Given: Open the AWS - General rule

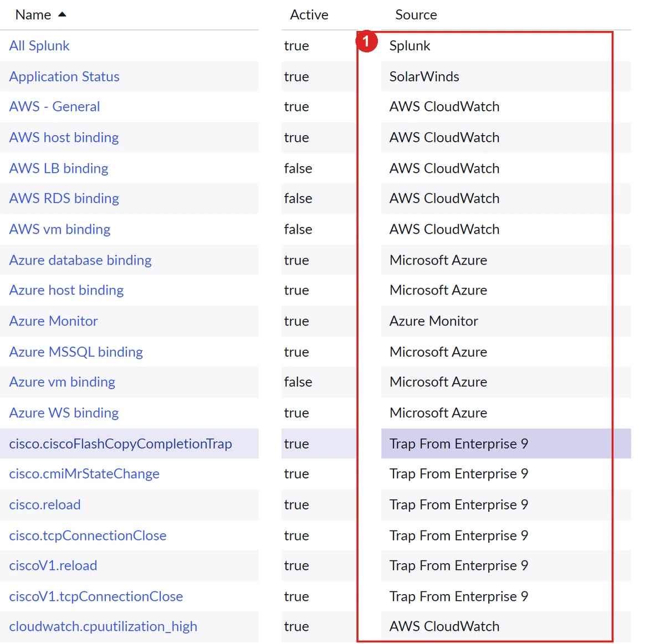Looking at the screenshot, I should 54,106.
